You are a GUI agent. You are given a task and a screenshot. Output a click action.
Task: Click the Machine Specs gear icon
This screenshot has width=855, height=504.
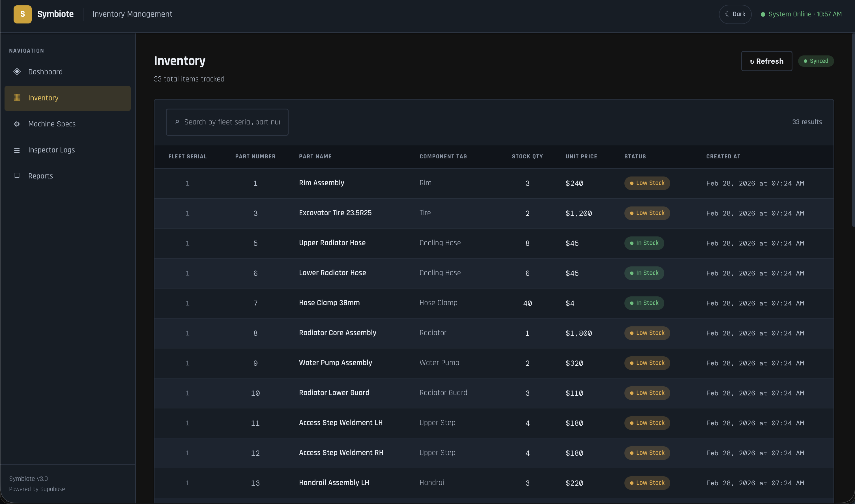coord(17,124)
